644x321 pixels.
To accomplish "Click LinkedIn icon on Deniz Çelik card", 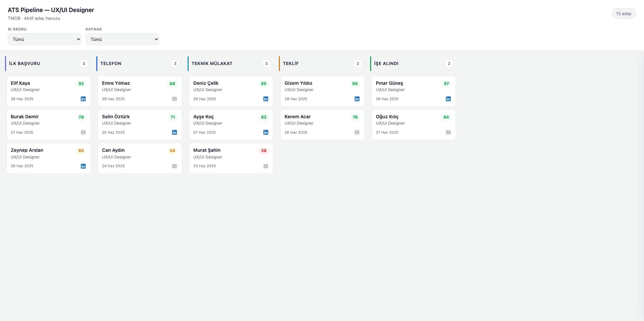I will pos(266,99).
